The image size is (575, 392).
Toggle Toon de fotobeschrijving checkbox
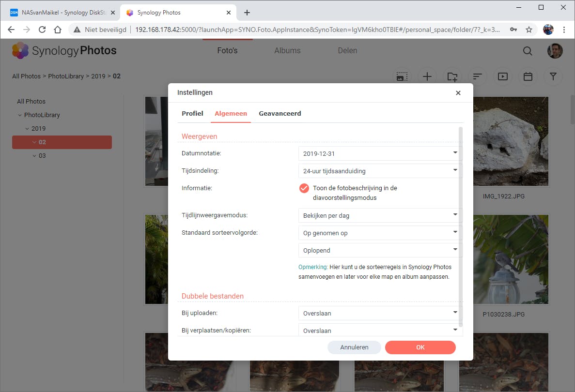(304, 188)
